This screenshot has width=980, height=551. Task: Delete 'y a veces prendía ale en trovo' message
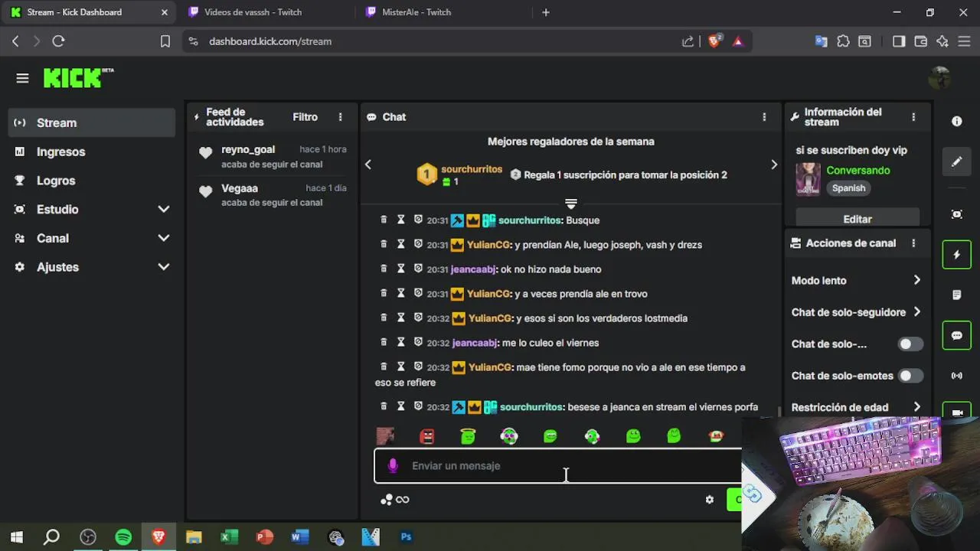point(384,293)
